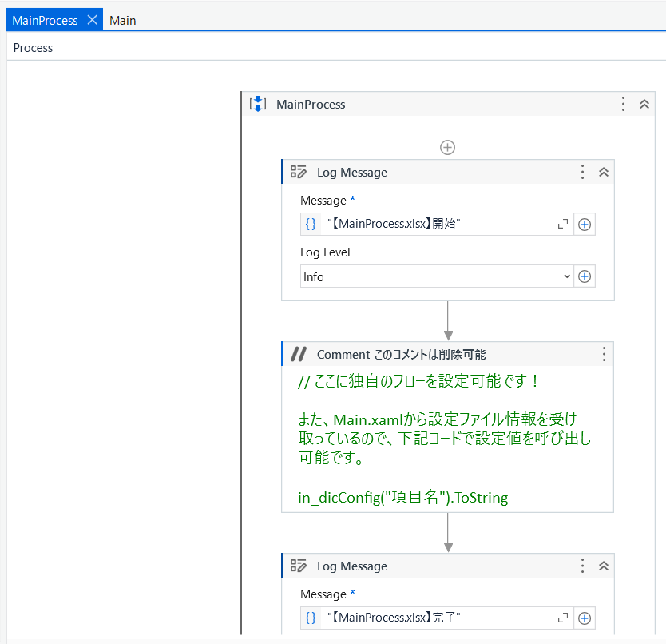Click the Comment activity slashes icon
This screenshot has height=644, width=666.
click(x=298, y=354)
